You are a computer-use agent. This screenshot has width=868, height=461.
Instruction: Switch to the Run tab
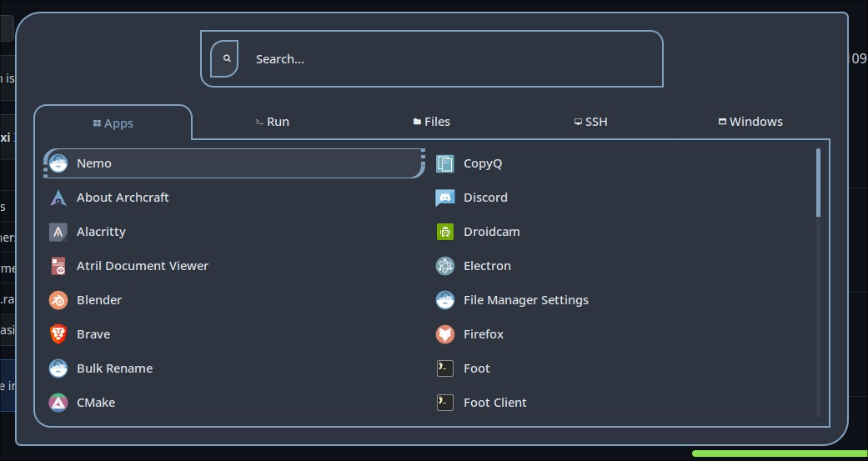(x=272, y=122)
